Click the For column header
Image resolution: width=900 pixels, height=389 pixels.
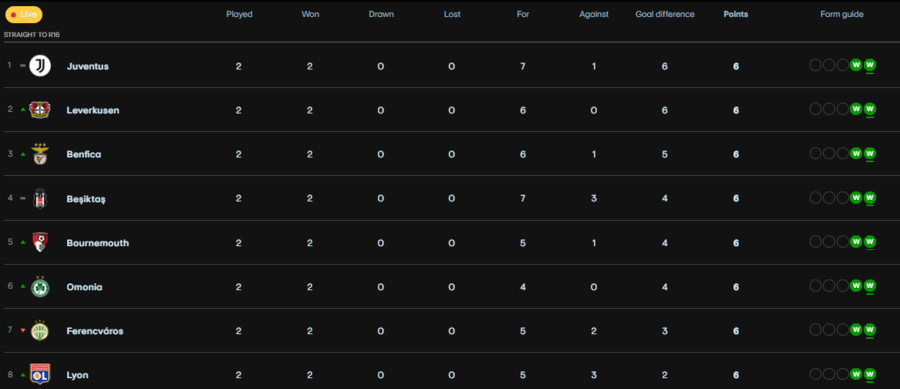click(x=523, y=14)
